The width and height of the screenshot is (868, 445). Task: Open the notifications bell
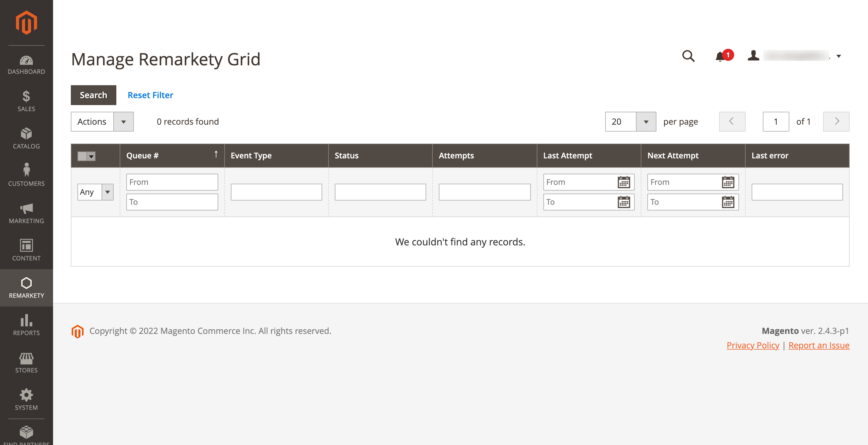[724, 56]
